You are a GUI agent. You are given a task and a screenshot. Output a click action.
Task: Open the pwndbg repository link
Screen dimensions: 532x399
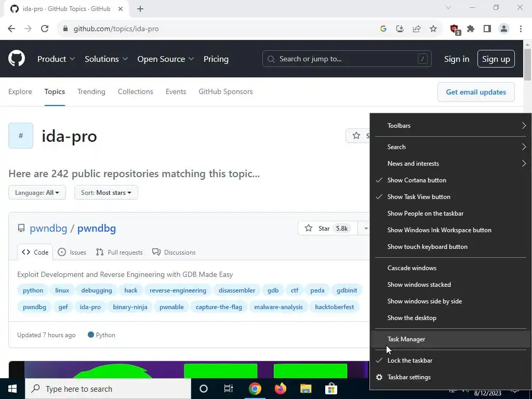(x=97, y=229)
